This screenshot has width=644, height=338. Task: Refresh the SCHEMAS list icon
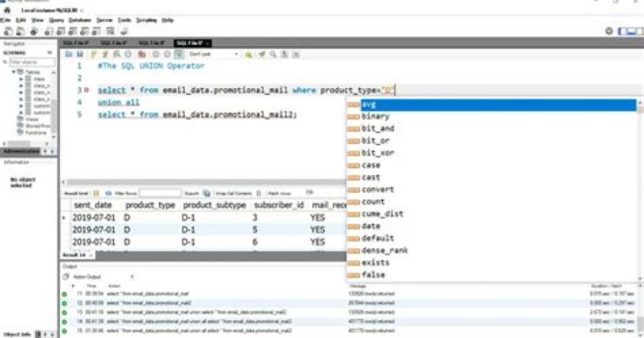tap(50, 53)
